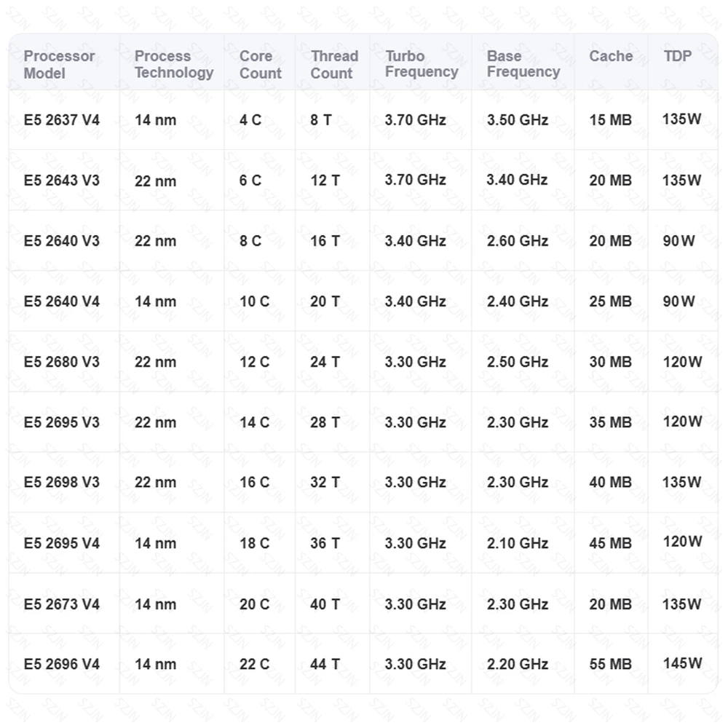Select the Turbo Frequency header
This screenshot has height=728, width=728.
[422, 65]
